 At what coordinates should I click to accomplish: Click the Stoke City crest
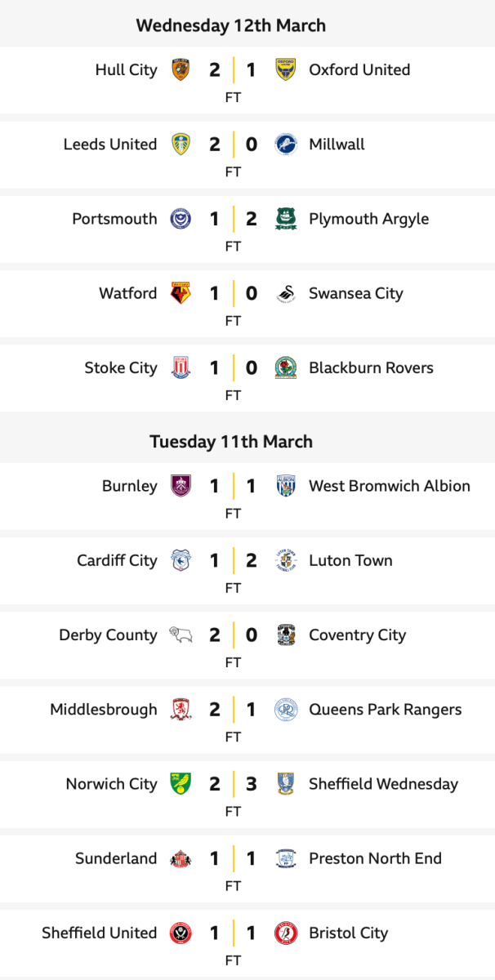181,368
